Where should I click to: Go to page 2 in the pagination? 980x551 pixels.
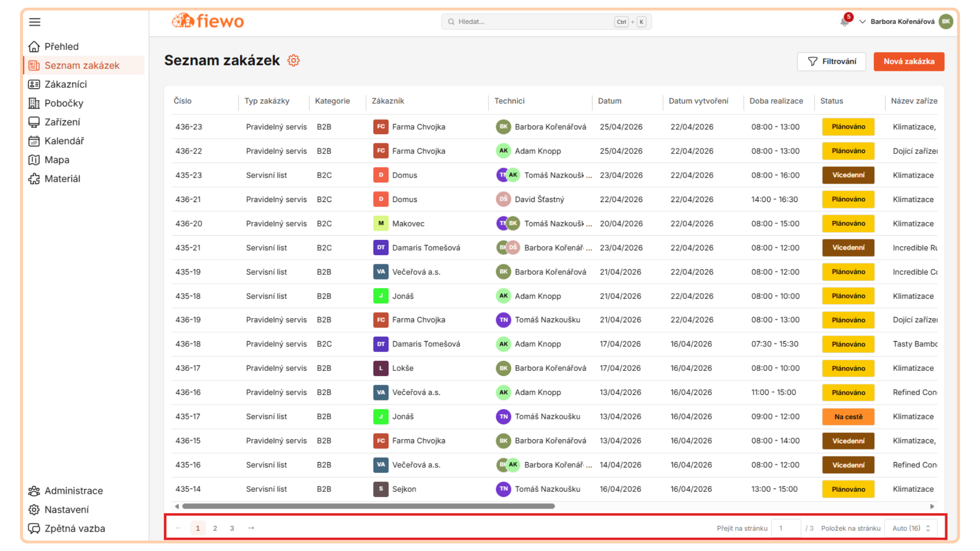pyautogui.click(x=215, y=528)
